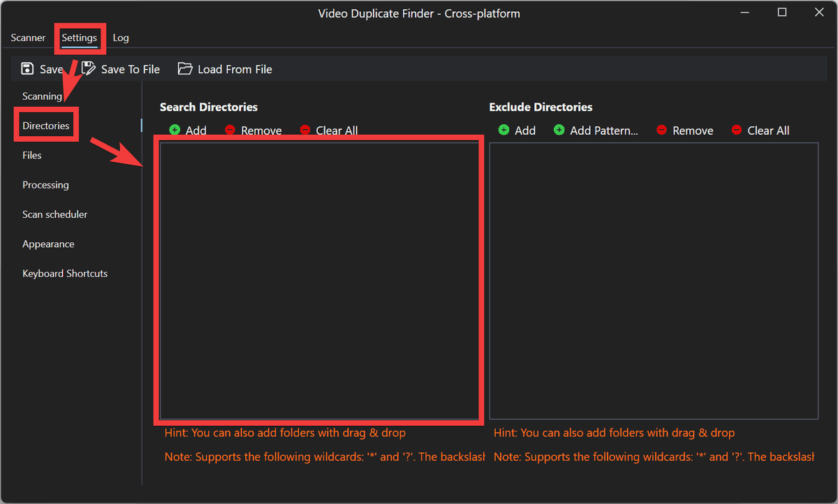
Task: Click the Load From File folder icon
Action: (185, 68)
